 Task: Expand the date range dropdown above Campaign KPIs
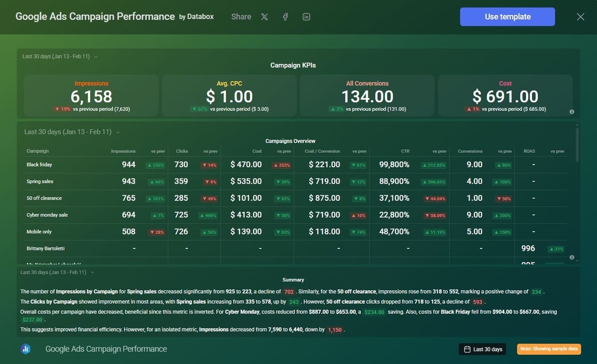[59, 55]
